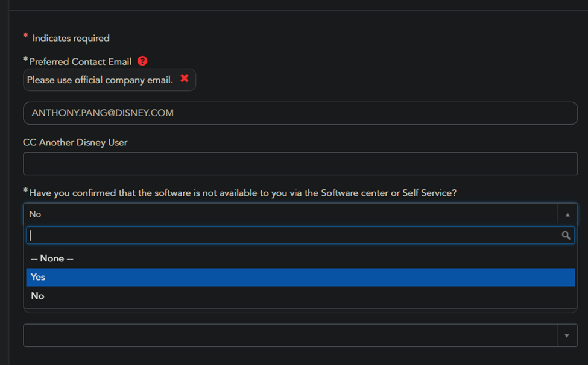The width and height of the screenshot is (588, 365).
Task: Click the "Indicates required" text
Action: tap(71, 38)
